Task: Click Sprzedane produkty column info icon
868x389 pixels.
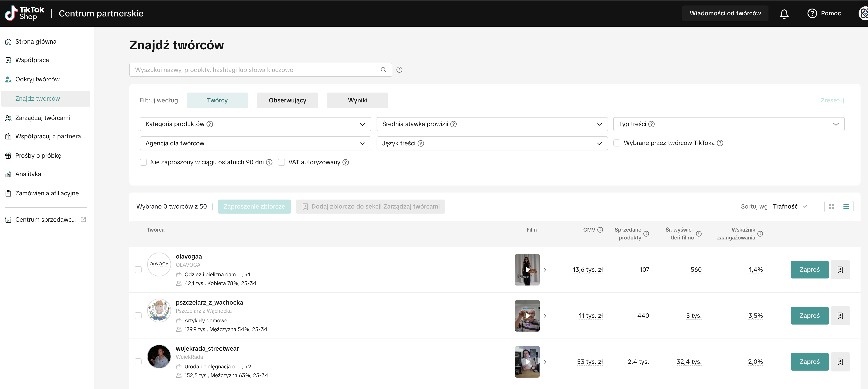Action: 646,234
